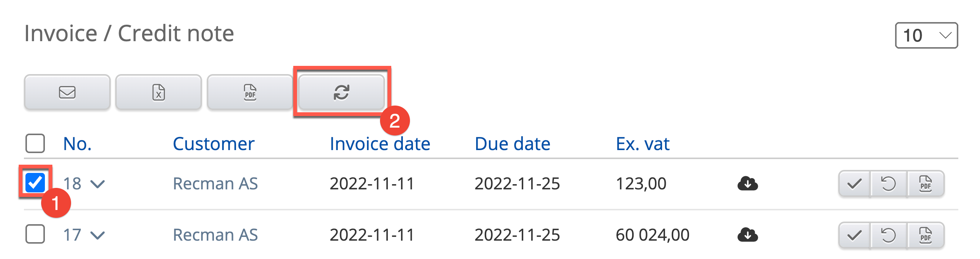Sort by the Invoice date column
This screenshot has width=980, height=259.
tap(379, 144)
